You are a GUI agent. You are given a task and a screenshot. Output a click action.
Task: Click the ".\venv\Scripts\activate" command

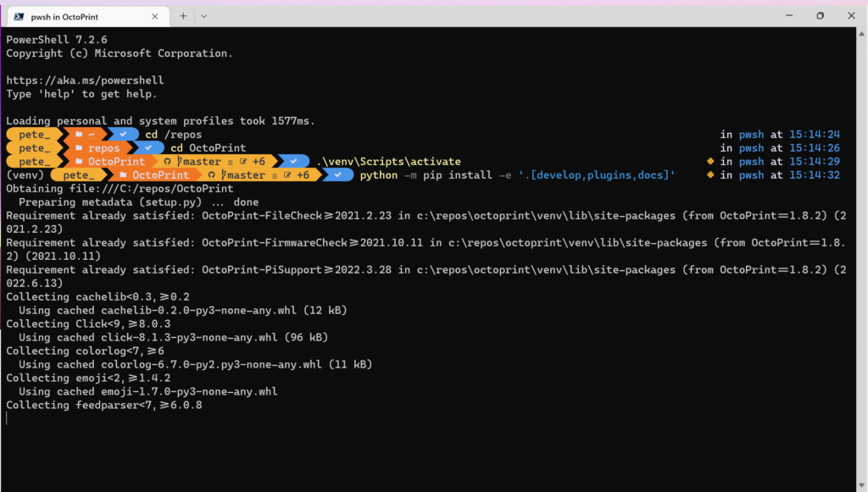[388, 162]
